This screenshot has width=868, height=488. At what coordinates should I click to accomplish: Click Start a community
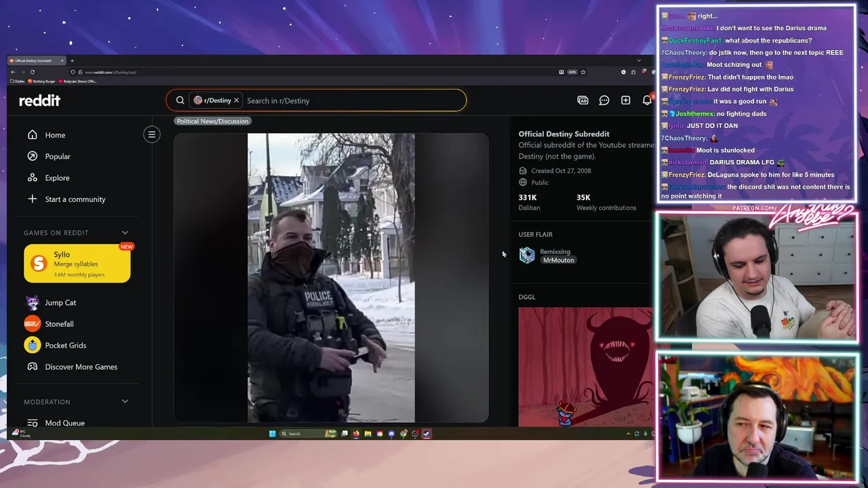[x=76, y=199]
